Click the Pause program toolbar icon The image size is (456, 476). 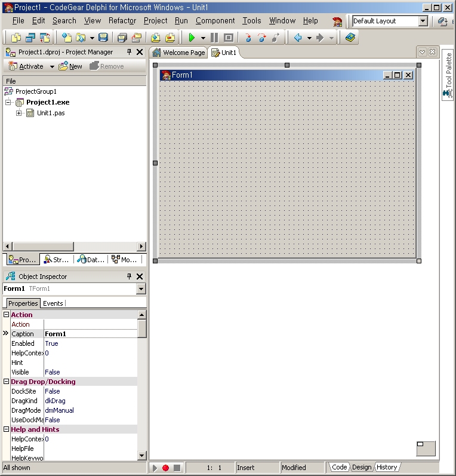pos(214,38)
